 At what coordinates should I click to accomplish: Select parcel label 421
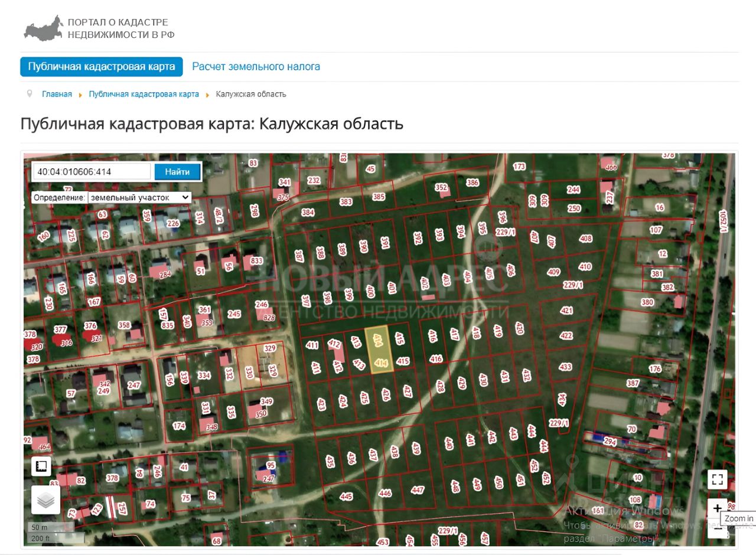pyautogui.click(x=566, y=310)
